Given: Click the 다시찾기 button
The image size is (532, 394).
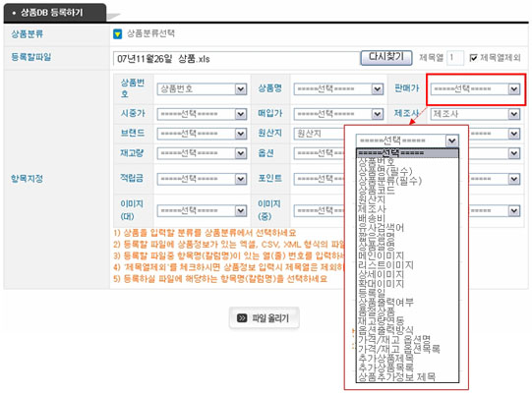Looking at the screenshot, I should (x=386, y=57).
